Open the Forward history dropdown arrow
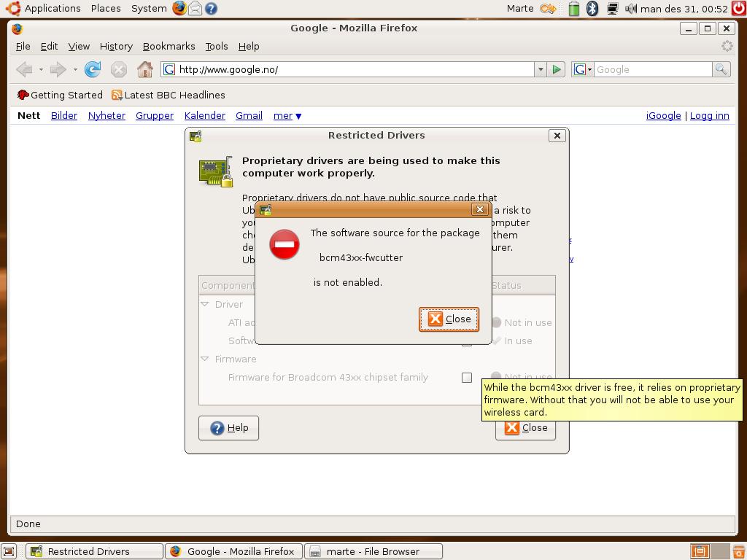The image size is (747, 560). 75,69
